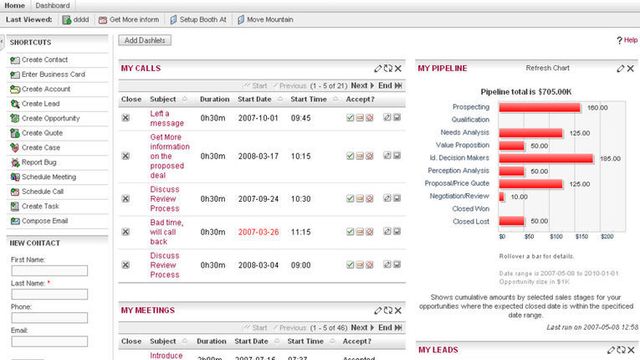Click the Prospecting bar in pipeline chart

click(x=540, y=107)
